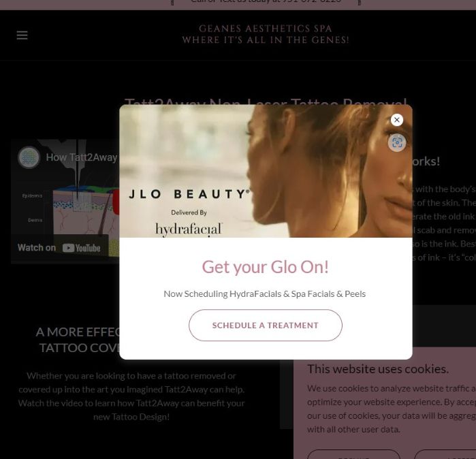
Task: Click the Tatt2Away channel avatar in video
Action: click(x=29, y=157)
